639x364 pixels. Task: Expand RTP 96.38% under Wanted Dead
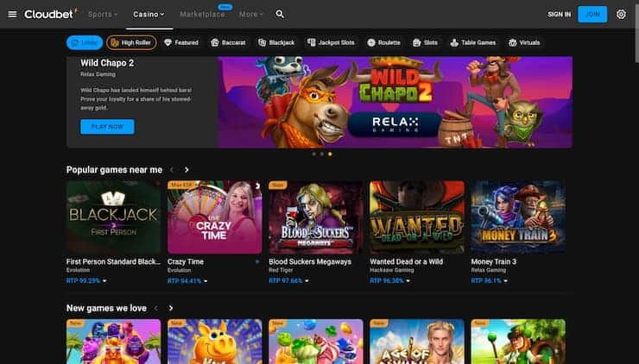[389, 280]
